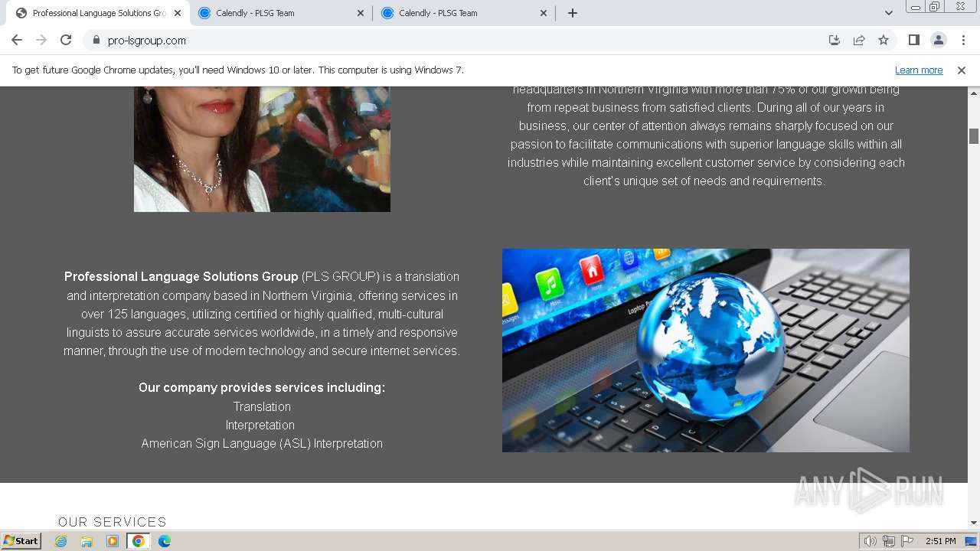Click the OUR SERVICES heading
Viewport: 980px width, 551px height.
(113, 522)
